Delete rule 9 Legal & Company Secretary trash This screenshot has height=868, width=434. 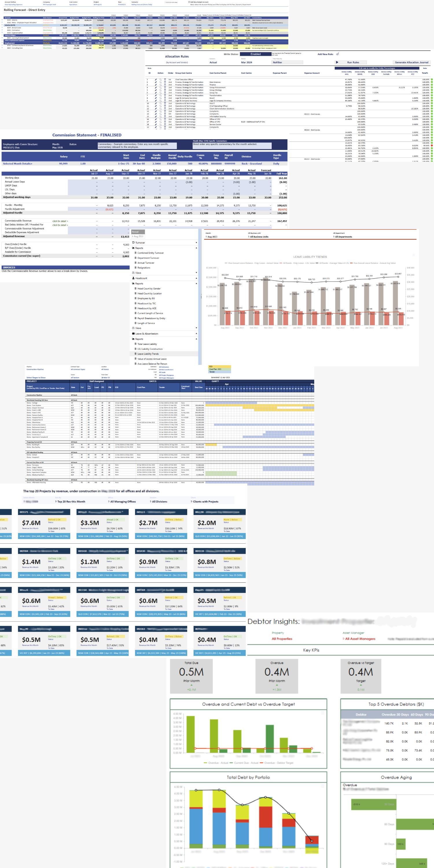pos(165,101)
